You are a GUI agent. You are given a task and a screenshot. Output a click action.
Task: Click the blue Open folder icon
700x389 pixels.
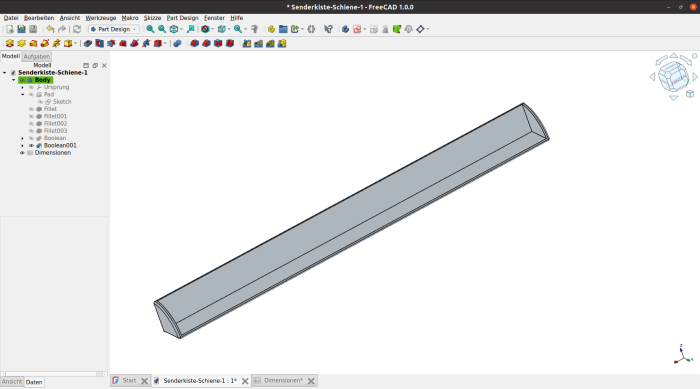click(283, 29)
